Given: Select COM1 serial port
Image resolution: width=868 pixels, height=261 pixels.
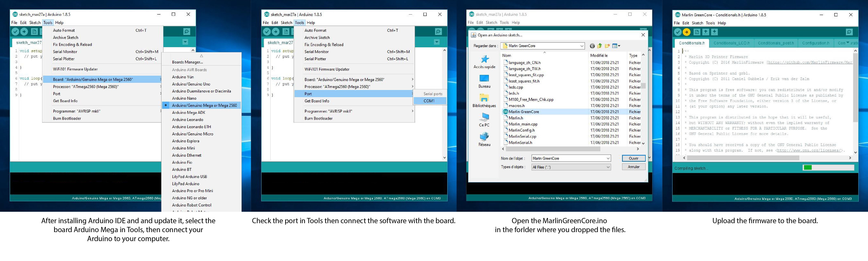Looking at the screenshot, I should tap(430, 101).
